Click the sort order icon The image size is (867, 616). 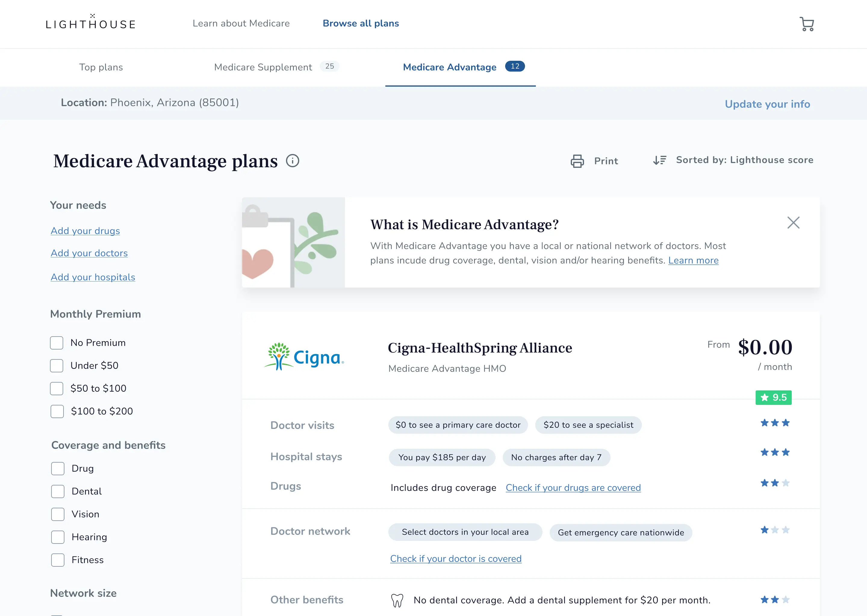(x=659, y=160)
